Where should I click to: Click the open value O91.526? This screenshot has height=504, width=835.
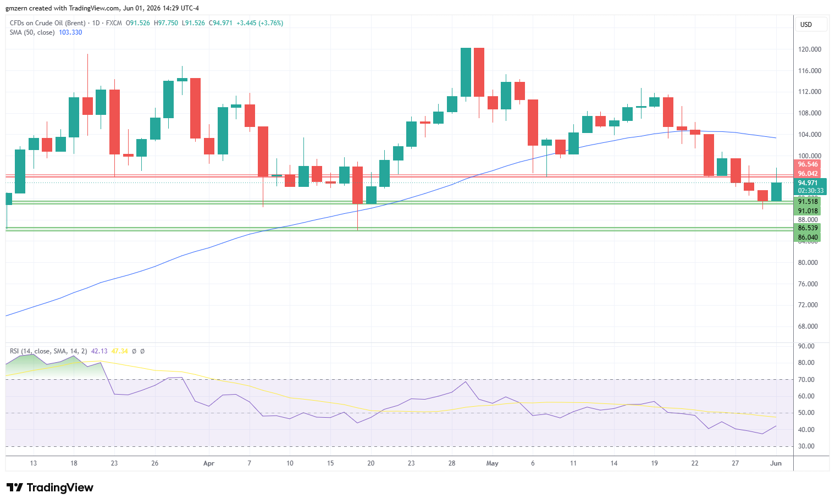click(x=138, y=23)
